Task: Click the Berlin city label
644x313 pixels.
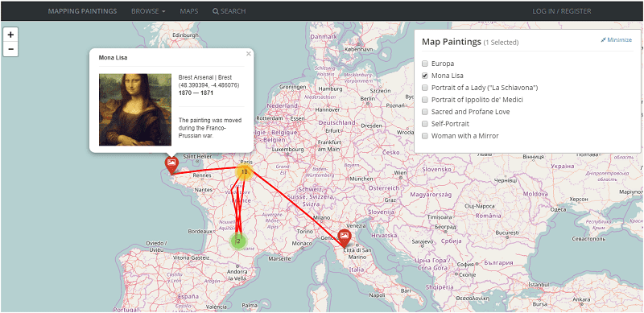Action: [x=368, y=99]
